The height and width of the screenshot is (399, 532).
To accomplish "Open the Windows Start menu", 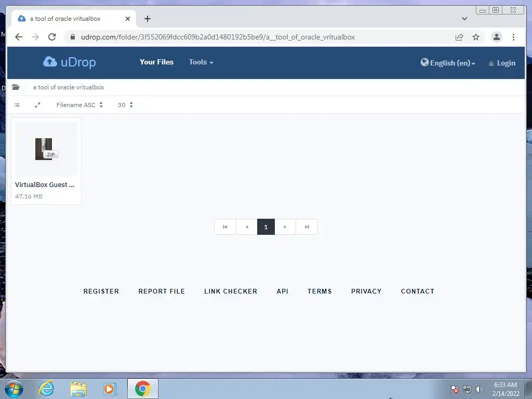I will click(14, 389).
